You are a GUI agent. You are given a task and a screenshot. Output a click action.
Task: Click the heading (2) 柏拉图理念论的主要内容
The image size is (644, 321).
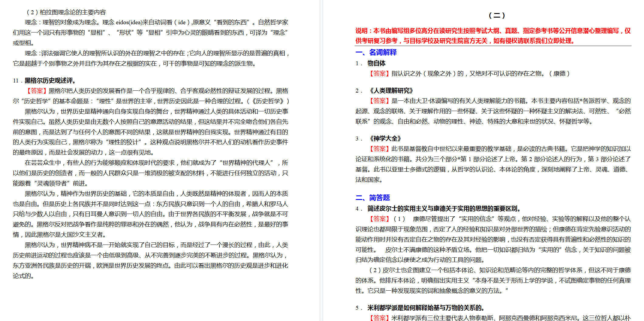click(66, 12)
